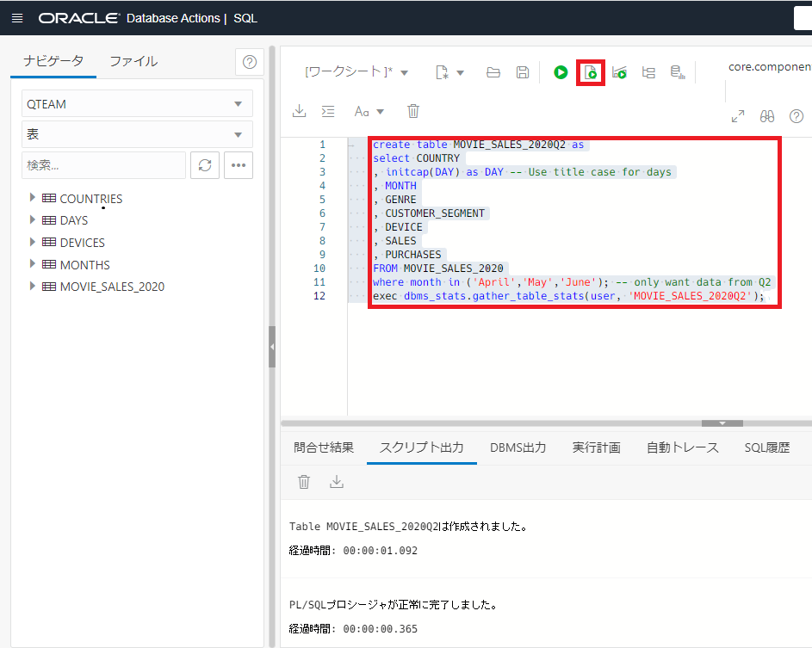The image size is (812, 648).
Task: Click the navigator more options button
Action: (x=239, y=165)
